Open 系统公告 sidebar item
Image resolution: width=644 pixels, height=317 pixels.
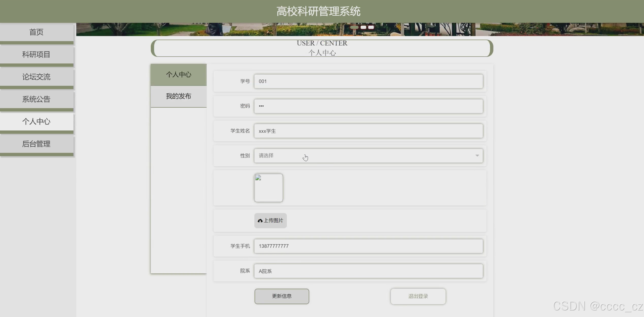tap(36, 99)
